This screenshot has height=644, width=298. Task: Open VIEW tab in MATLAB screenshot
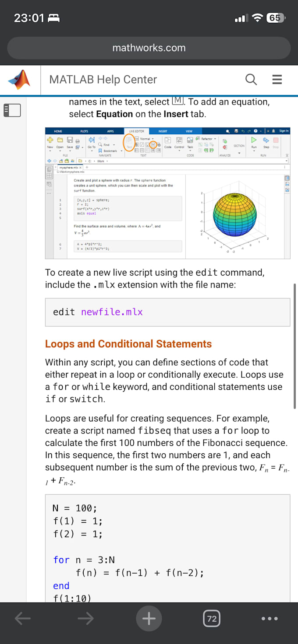(x=189, y=131)
